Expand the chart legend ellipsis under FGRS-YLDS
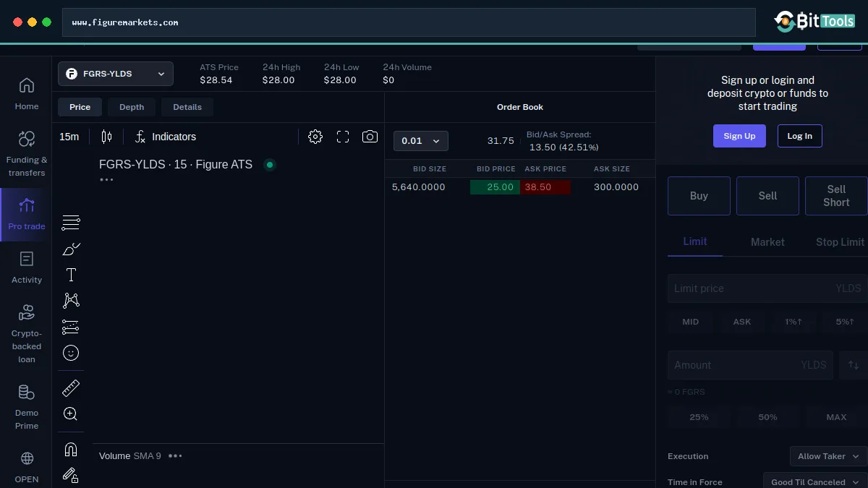The image size is (868, 488). point(106,179)
